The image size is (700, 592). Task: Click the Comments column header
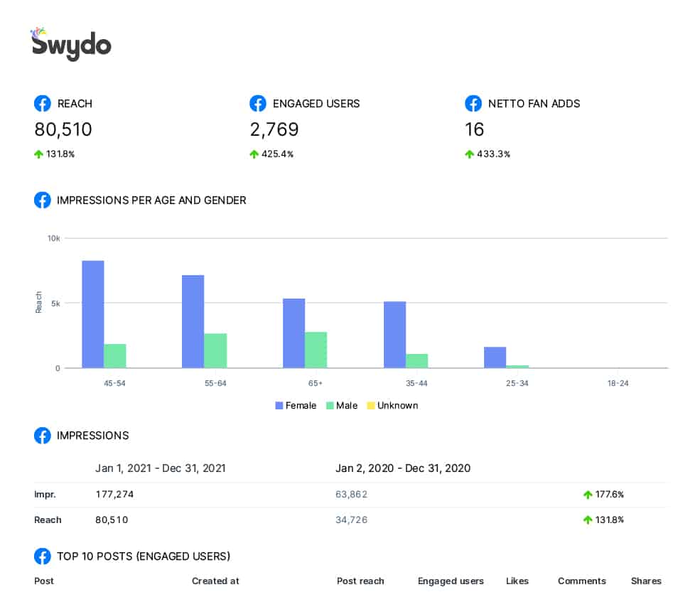[x=582, y=581]
